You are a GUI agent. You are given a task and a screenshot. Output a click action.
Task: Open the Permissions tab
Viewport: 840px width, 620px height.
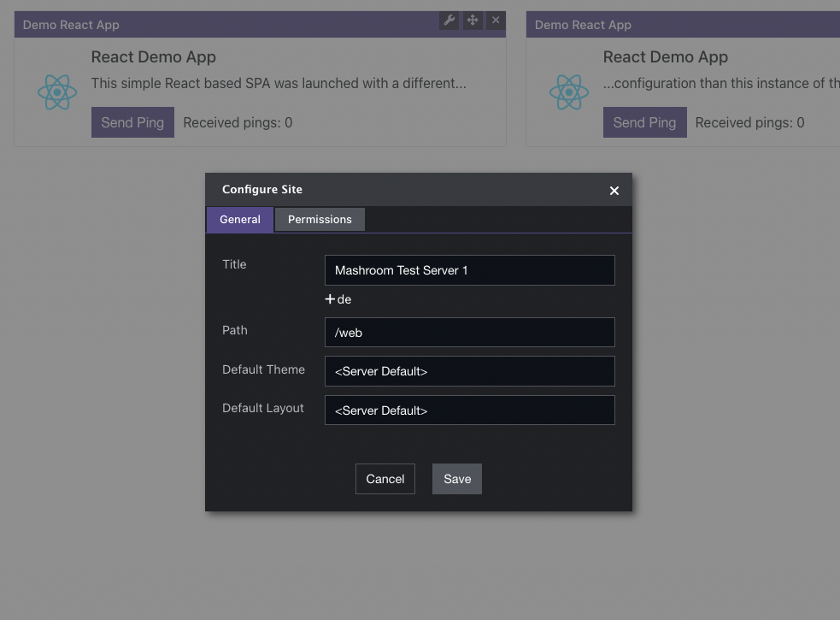(320, 220)
